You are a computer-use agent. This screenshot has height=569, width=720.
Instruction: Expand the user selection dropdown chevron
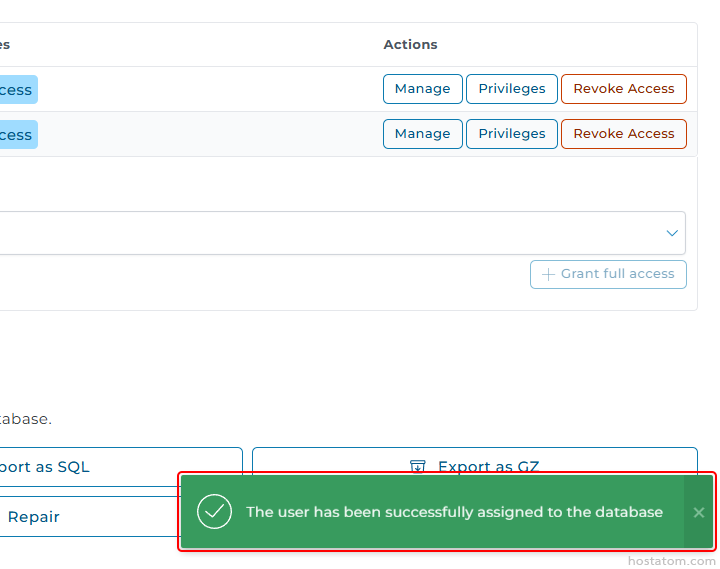[672, 233]
